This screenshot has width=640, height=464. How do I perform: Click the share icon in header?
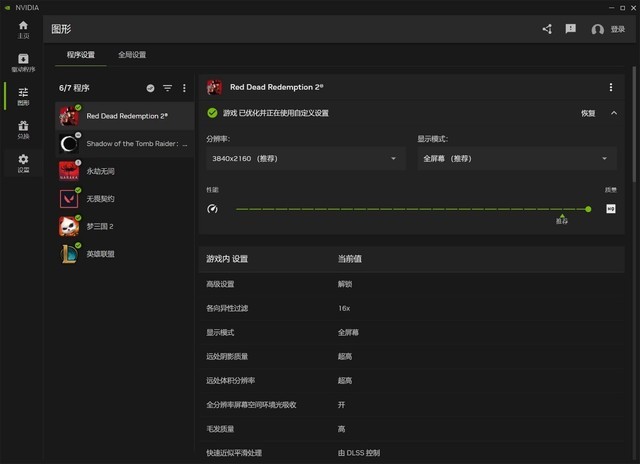547,29
